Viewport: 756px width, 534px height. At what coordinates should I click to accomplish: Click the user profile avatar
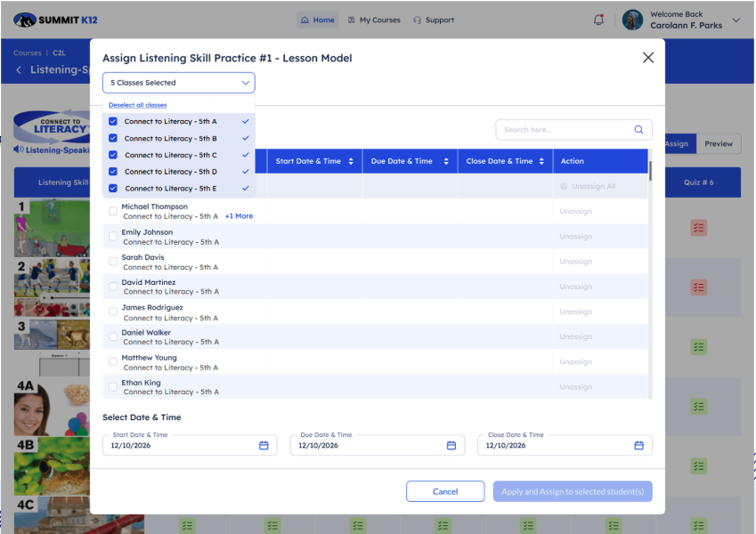tap(632, 20)
